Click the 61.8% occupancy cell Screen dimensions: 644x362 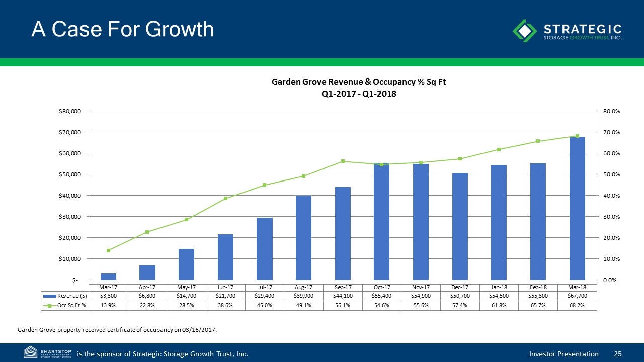coord(499,306)
